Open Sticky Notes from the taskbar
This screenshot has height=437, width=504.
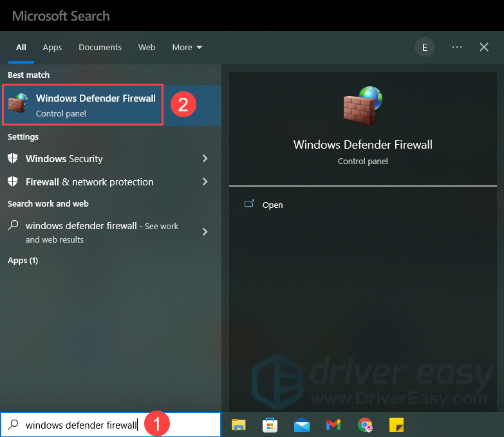coord(397,424)
